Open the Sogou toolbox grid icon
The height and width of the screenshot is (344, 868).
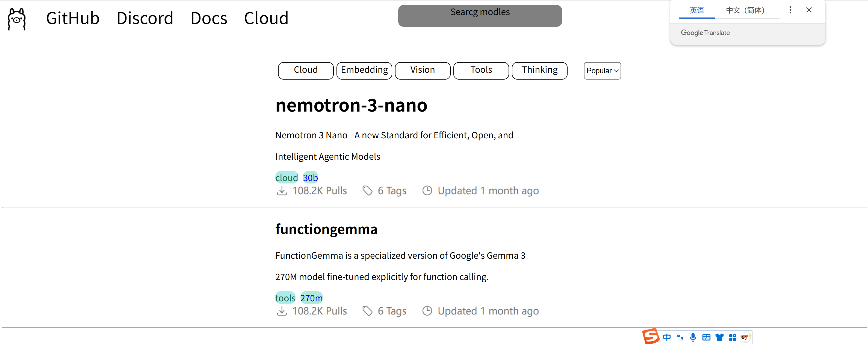733,337
